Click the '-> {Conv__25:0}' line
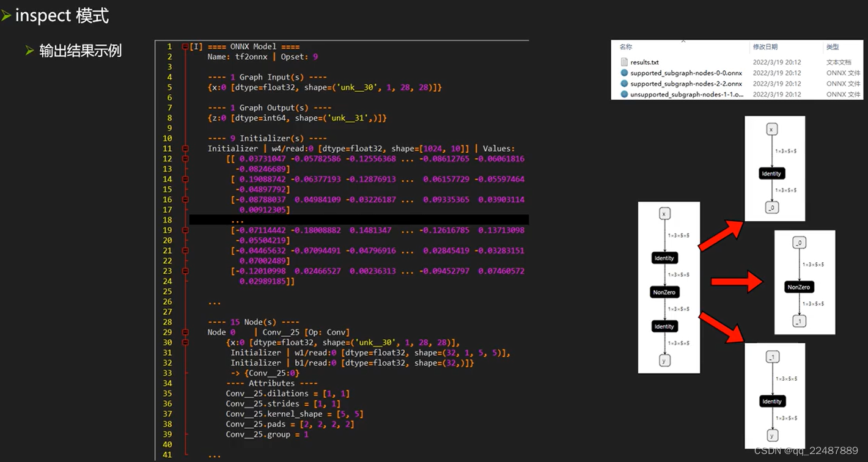The image size is (868, 462). click(x=265, y=373)
